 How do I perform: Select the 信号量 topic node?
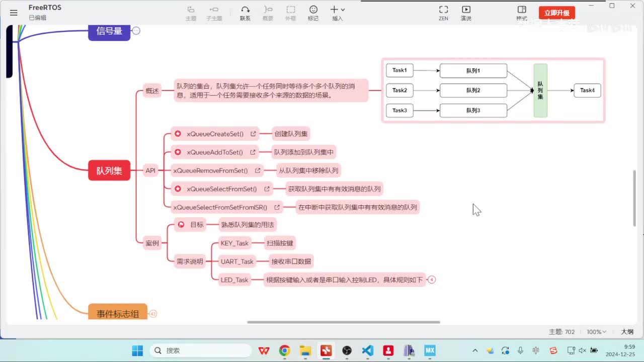(109, 31)
